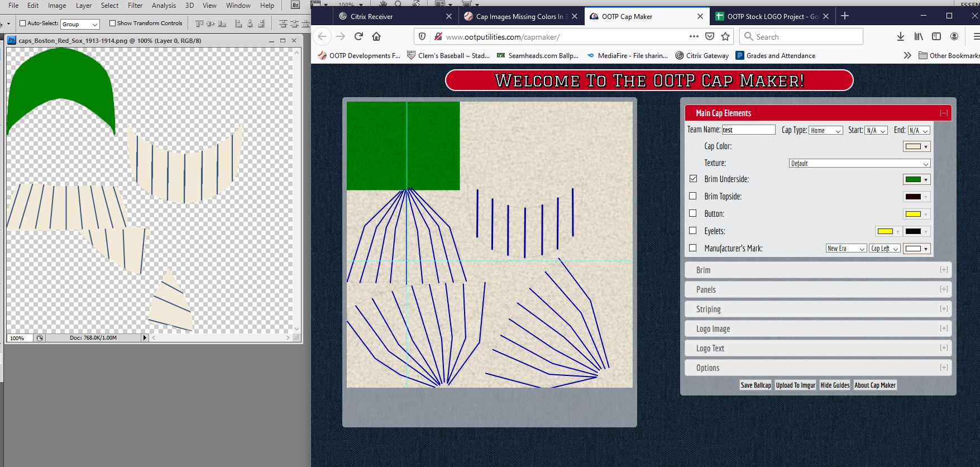Toggle Show Transform Controls checkbox
Viewport: 980px width, 467px height.
[x=112, y=23]
